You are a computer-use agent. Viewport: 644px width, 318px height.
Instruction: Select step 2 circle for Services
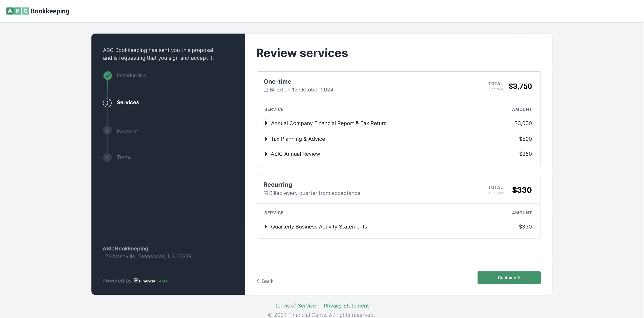pyautogui.click(x=107, y=103)
